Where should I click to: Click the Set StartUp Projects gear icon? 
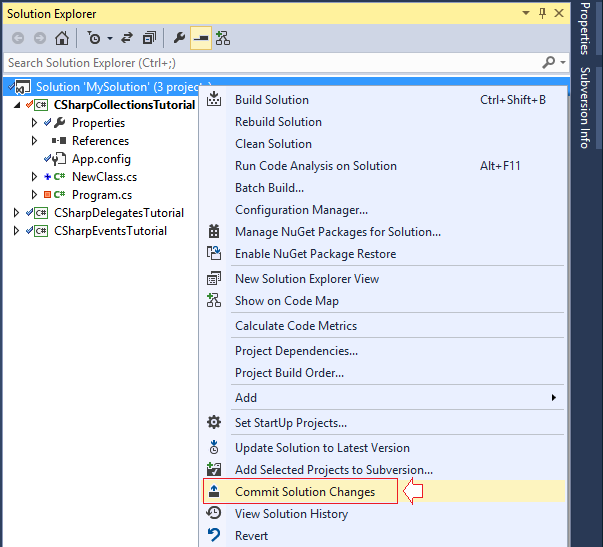[x=214, y=422]
